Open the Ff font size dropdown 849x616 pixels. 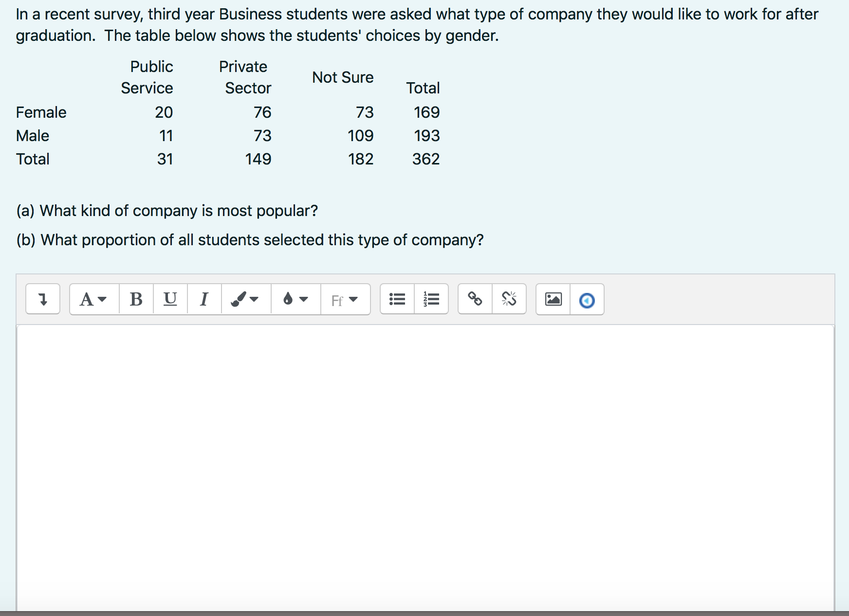point(354,300)
